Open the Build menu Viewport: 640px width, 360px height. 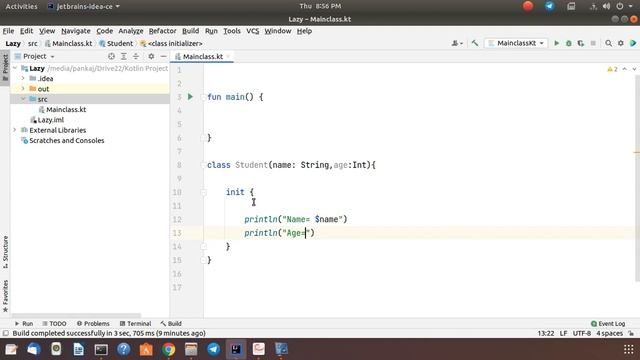click(190, 31)
